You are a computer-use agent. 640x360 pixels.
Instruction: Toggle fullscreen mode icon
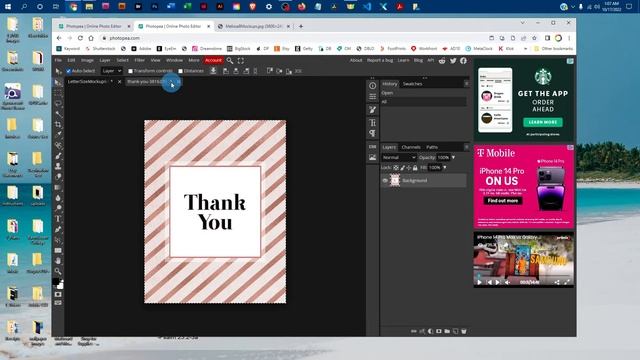(241, 60)
